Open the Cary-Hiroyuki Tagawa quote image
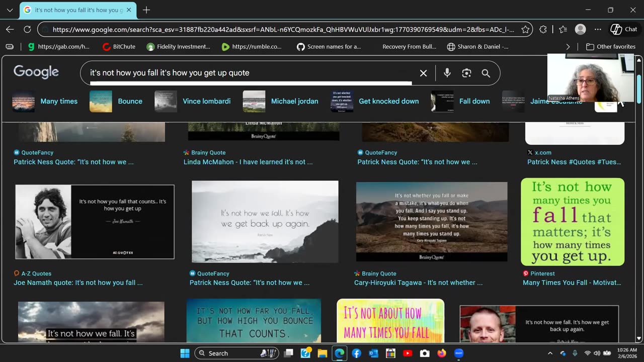644x362 pixels. (432, 222)
